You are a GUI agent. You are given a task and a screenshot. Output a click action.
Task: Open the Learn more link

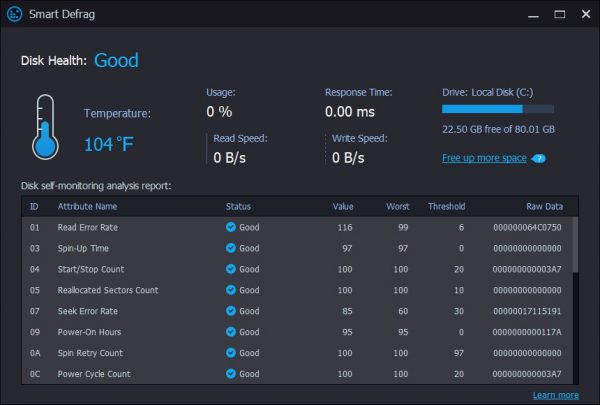pos(556,395)
